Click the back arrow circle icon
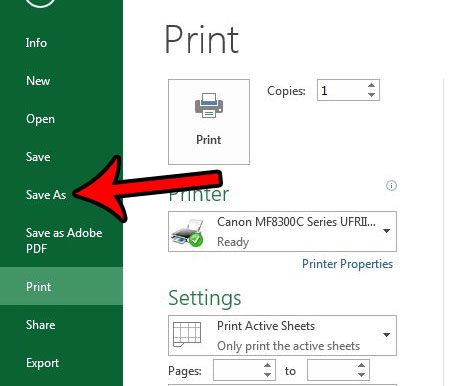This screenshot has width=455, height=386. [x=40, y=3]
